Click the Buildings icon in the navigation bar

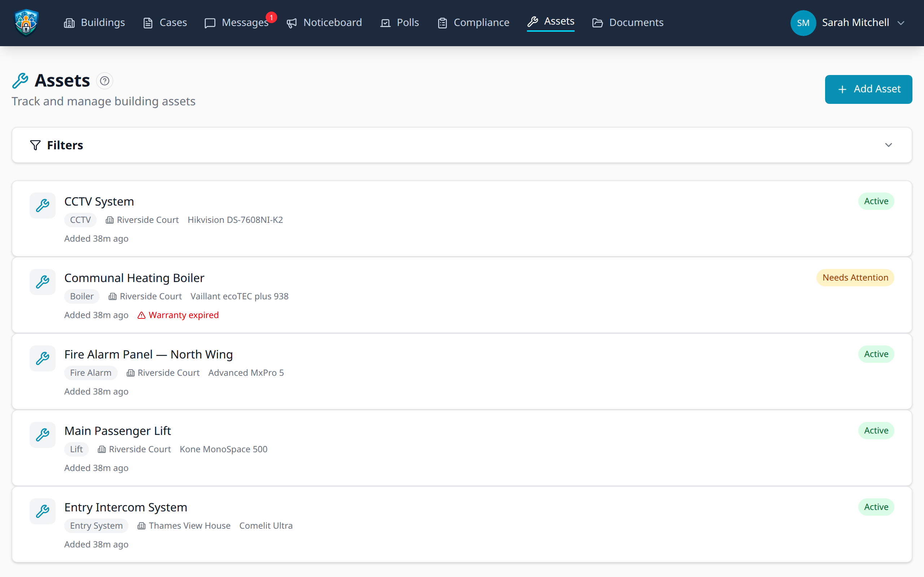(69, 22)
